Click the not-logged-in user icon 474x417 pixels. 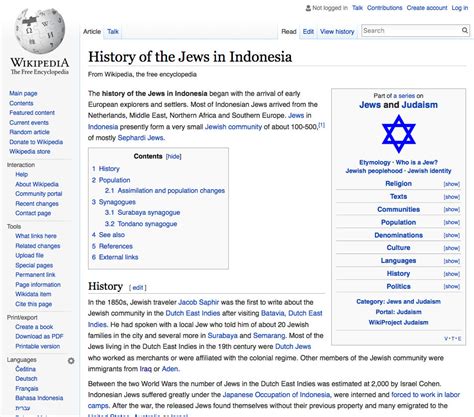pos(308,8)
